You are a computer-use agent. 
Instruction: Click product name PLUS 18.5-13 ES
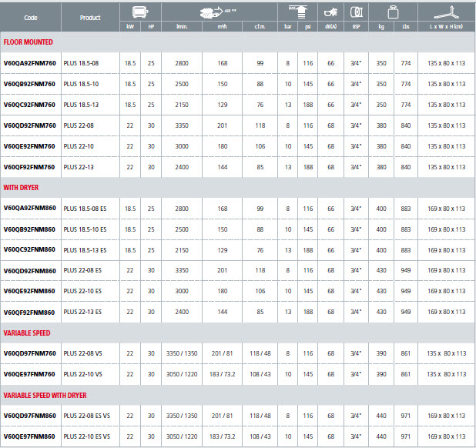85,250
